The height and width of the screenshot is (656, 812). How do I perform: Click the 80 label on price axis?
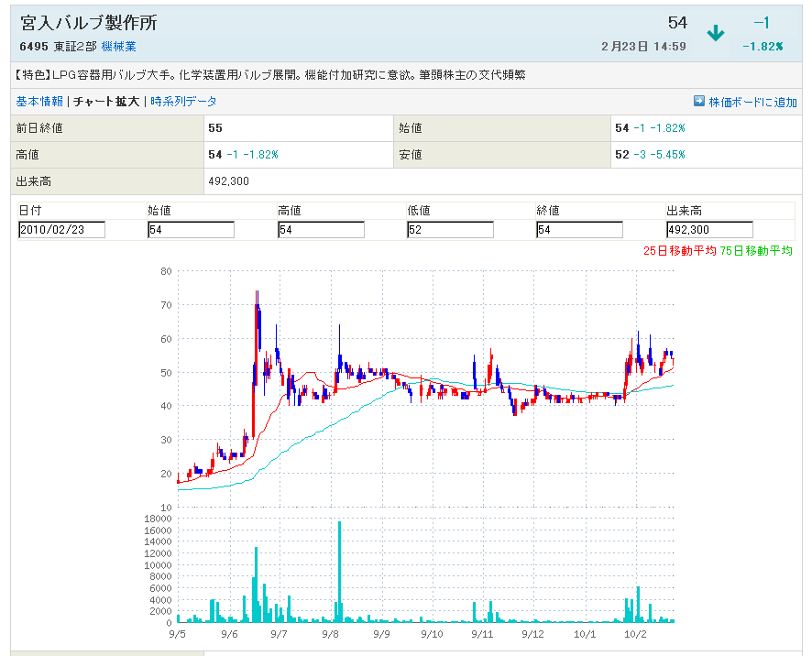(x=166, y=271)
